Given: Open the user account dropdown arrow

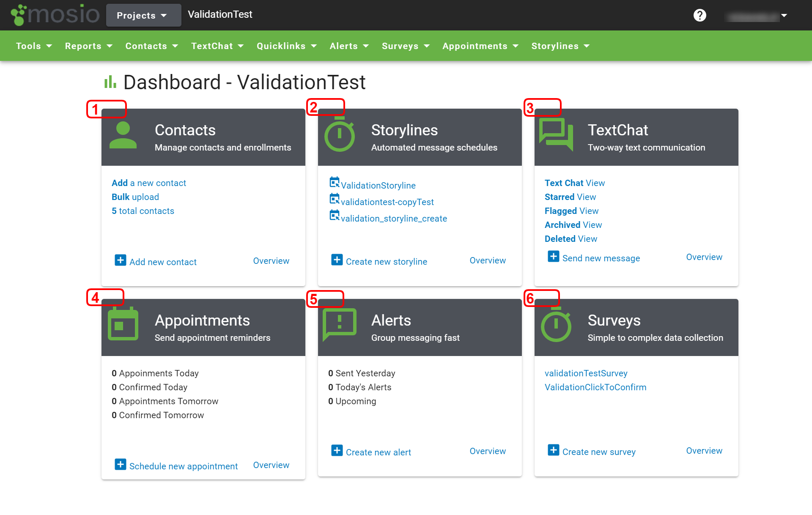Looking at the screenshot, I should click(784, 16).
